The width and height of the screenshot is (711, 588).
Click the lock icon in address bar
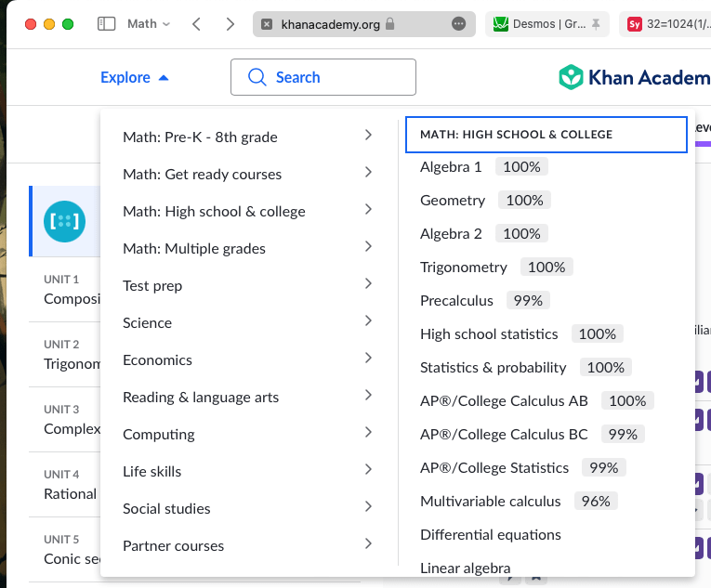(x=390, y=23)
